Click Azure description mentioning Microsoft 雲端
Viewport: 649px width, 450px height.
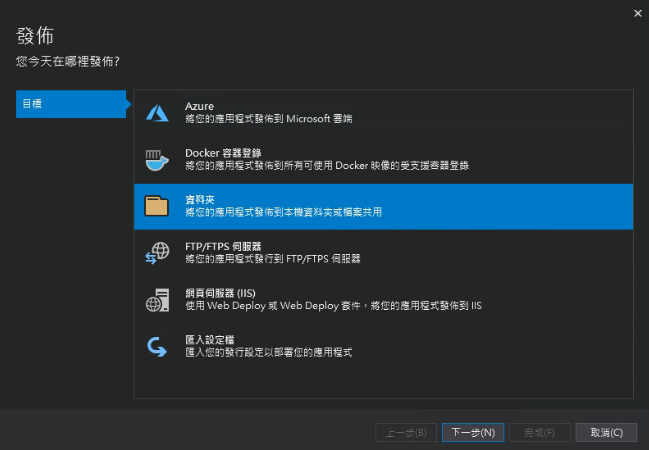pyautogui.click(x=269, y=119)
